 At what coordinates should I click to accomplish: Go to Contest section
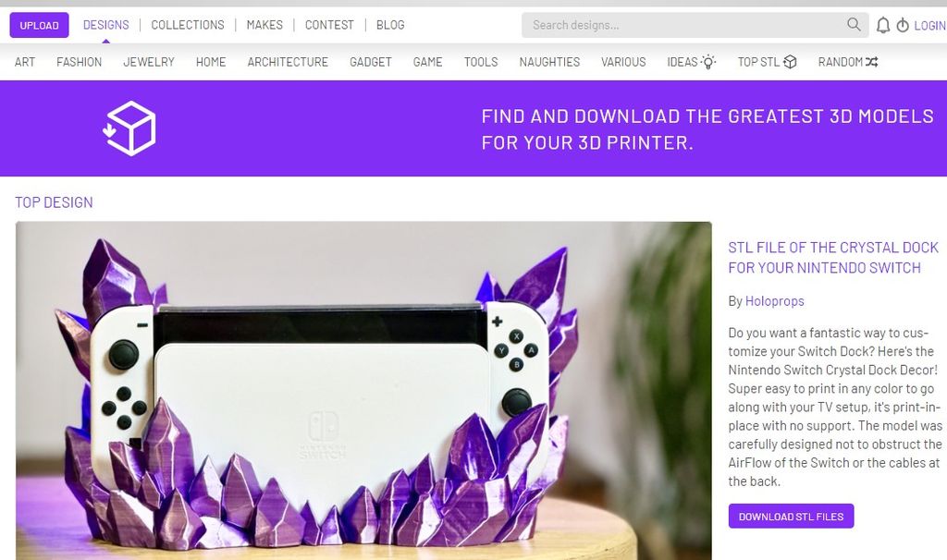329,25
